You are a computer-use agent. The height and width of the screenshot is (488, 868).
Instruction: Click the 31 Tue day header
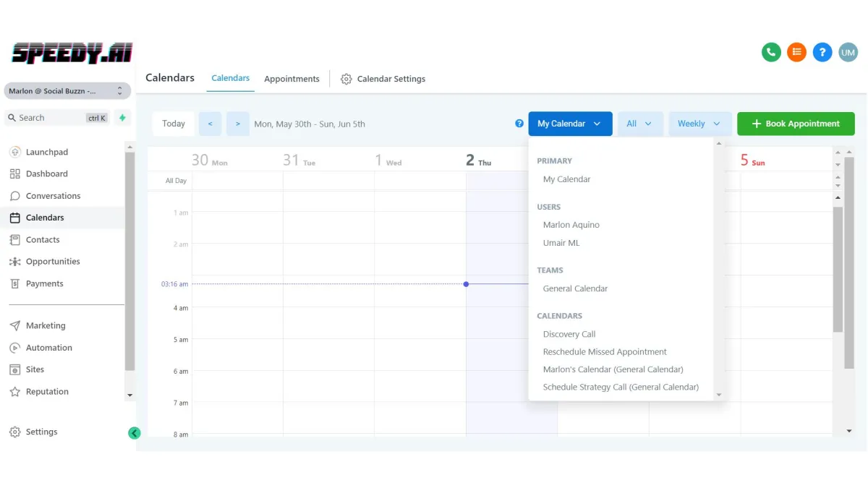pos(299,160)
